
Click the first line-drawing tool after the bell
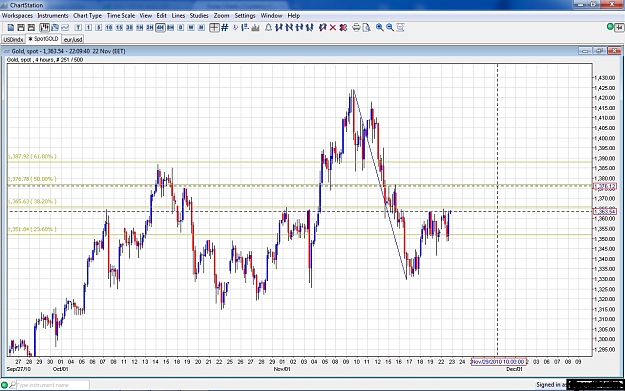[279, 28]
